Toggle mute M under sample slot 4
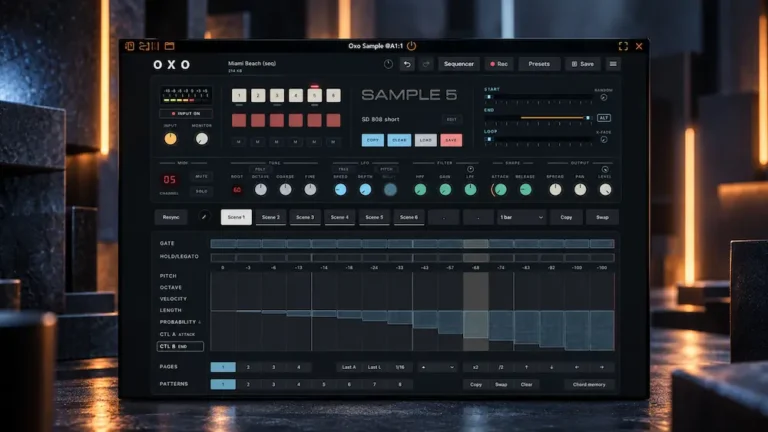The width and height of the screenshot is (768, 432). click(295, 142)
